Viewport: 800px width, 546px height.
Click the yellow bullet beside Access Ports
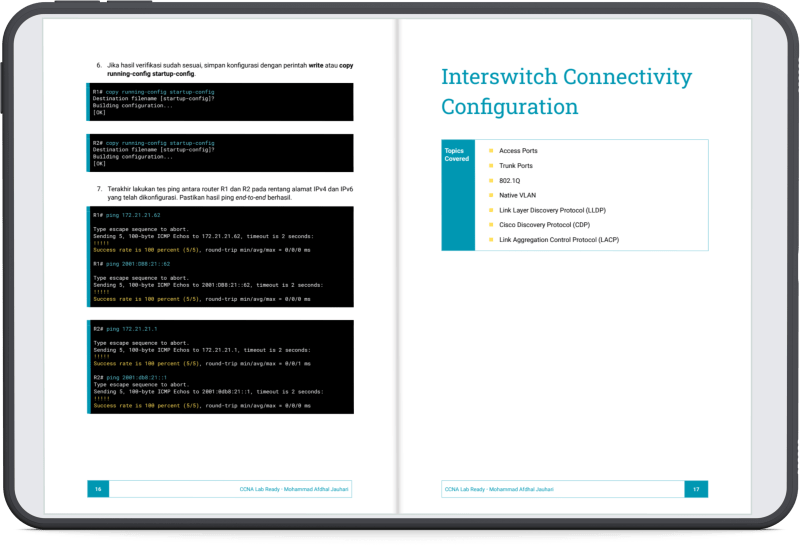491,151
